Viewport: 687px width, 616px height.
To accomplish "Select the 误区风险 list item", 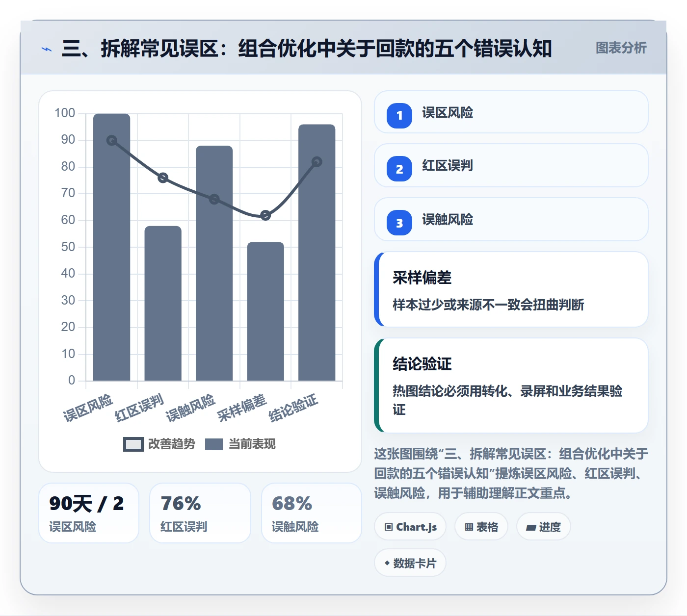I will coord(511,112).
